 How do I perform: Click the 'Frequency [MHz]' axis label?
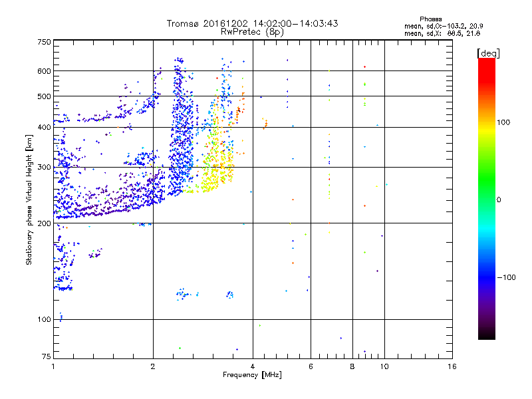pyautogui.click(x=252, y=375)
